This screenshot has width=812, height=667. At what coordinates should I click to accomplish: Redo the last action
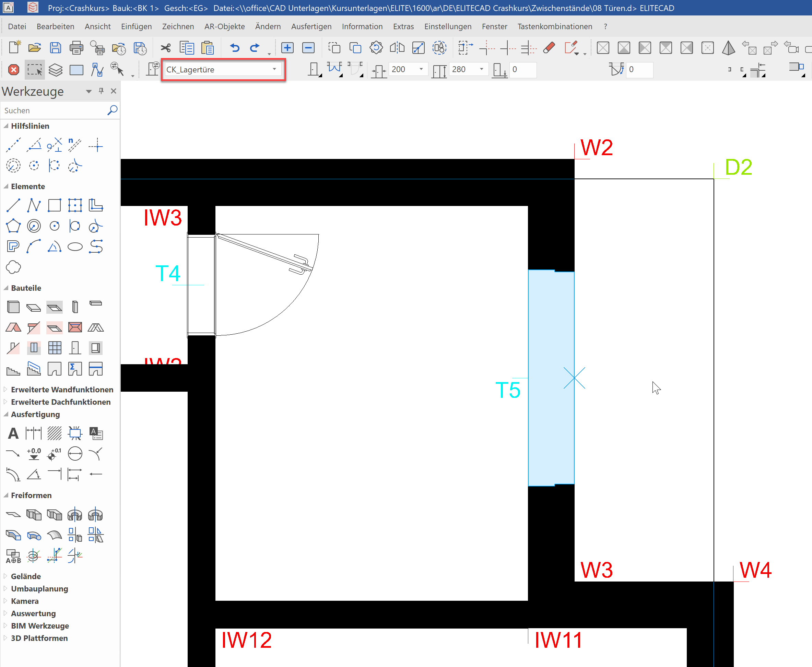coord(255,48)
